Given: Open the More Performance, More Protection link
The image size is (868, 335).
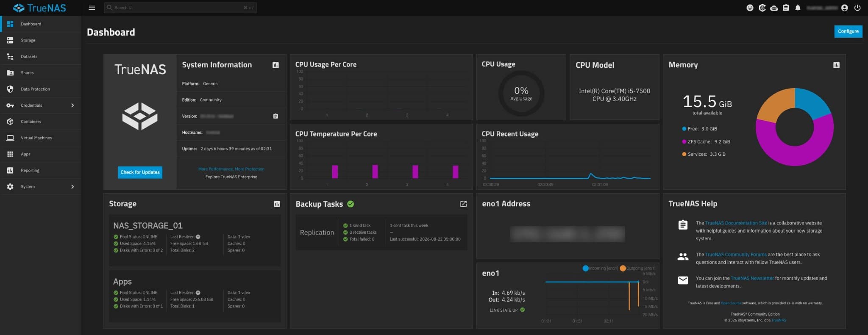Looking at the screenshot, I should coord(231,169).
